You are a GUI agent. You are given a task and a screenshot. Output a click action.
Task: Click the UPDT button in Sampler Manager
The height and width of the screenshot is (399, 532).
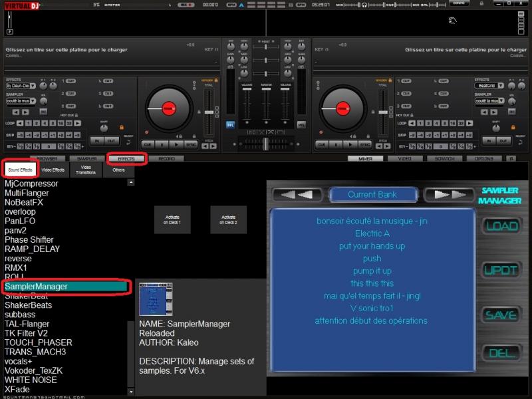[x=501, y=271]
